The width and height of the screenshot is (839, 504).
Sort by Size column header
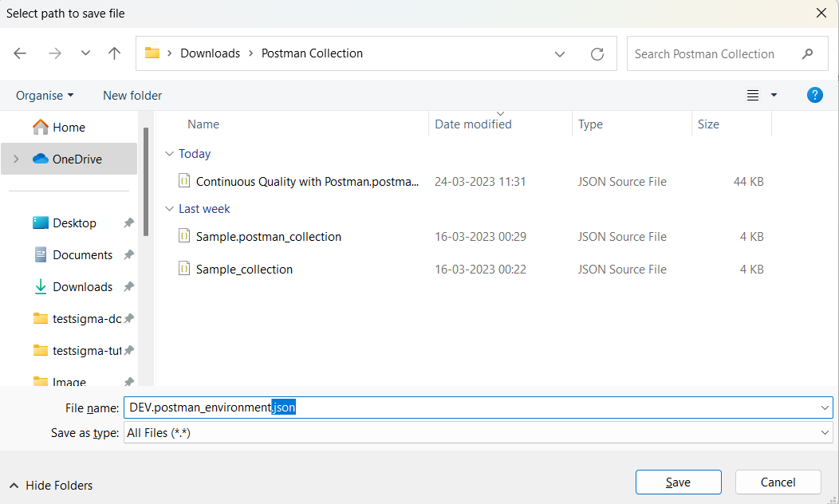708,124
